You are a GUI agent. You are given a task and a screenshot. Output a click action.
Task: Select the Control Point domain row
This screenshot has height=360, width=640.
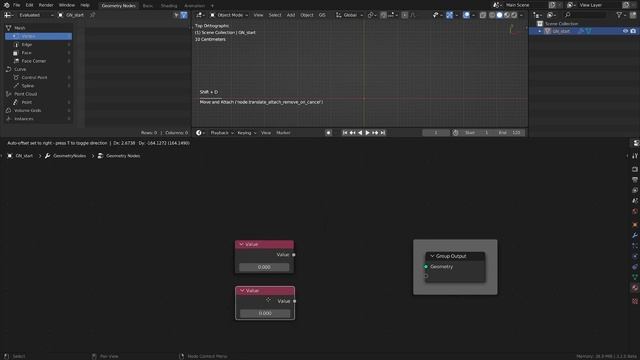pos(38,77)
